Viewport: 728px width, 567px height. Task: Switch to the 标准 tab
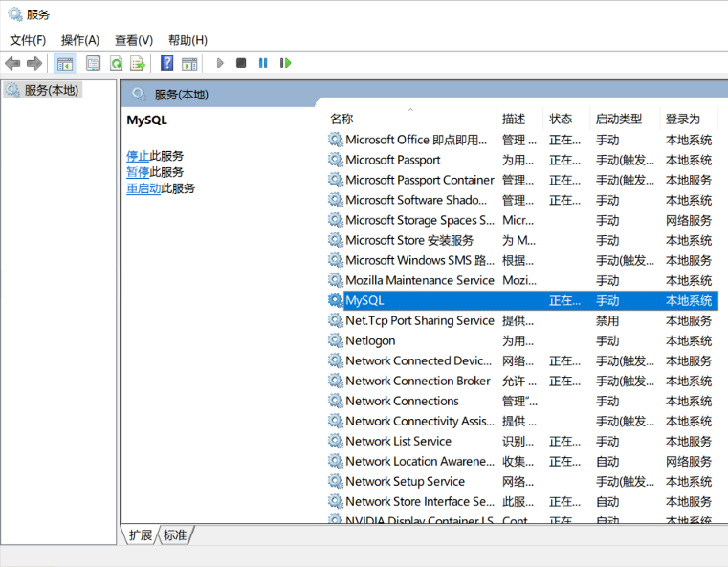click(175, 535)
